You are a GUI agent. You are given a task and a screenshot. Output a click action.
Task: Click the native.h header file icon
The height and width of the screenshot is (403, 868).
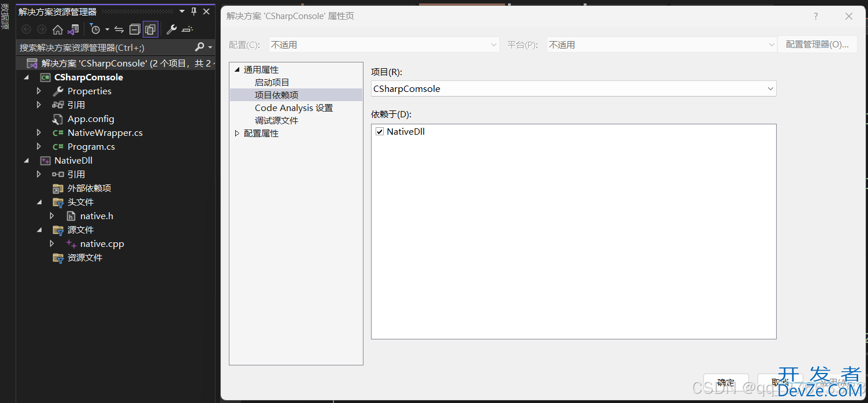(x=71, y=216)
